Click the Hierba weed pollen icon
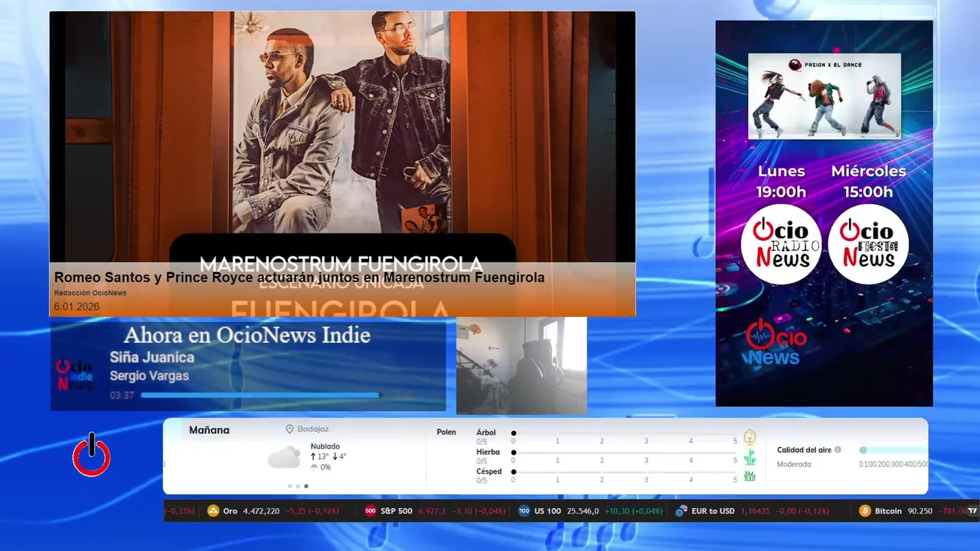Screen dimensions: 980x551 [750, 457]
